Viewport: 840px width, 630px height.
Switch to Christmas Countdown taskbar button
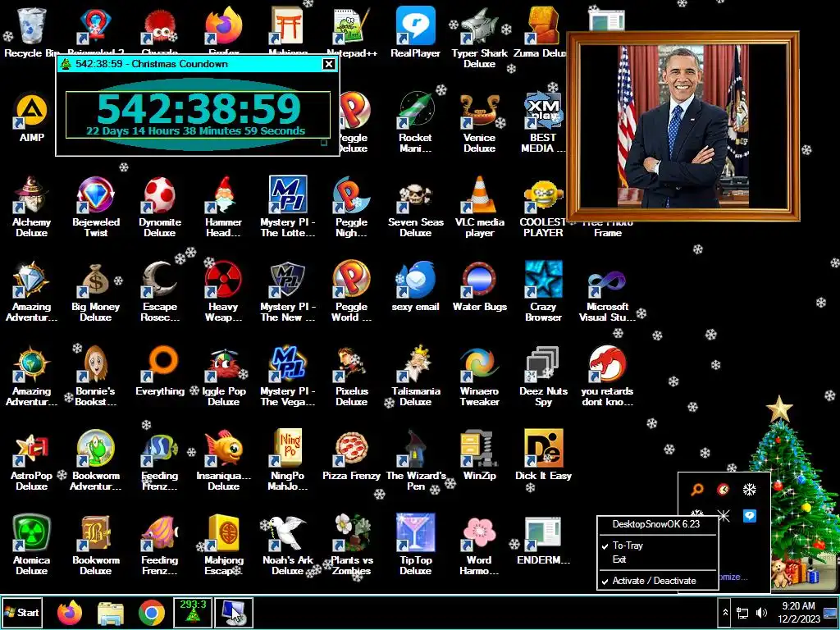(x=193, y=612)
